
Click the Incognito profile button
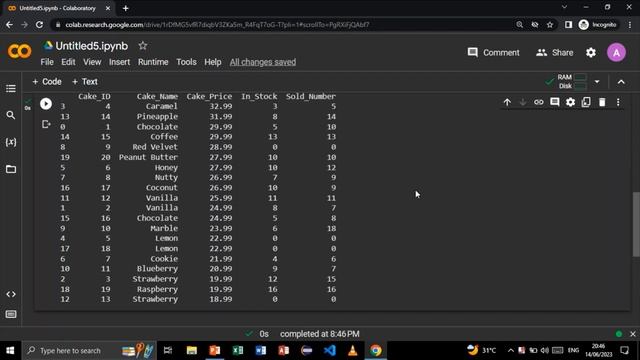[598, 25]
